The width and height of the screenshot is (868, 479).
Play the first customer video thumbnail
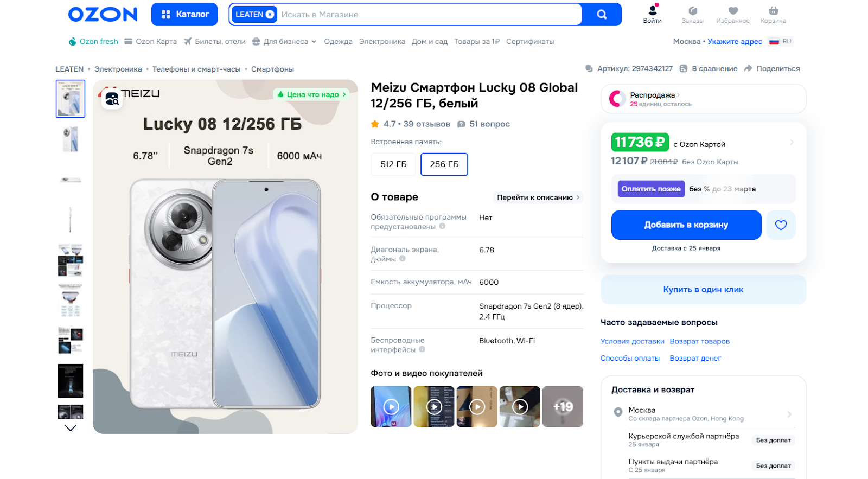[x=391, y=406]
